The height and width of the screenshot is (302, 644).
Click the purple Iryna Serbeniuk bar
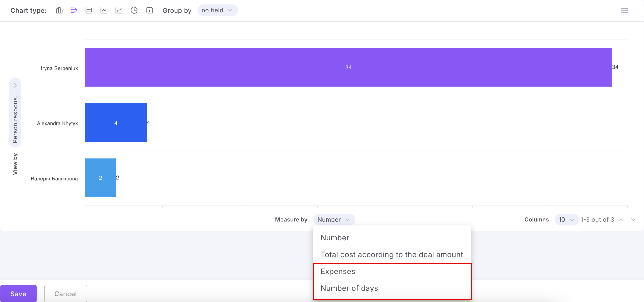pyautogui.click(x=348, y=67)
